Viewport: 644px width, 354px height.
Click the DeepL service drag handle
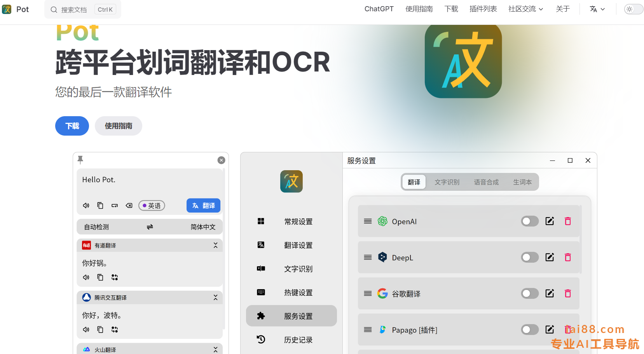[368, 257]
